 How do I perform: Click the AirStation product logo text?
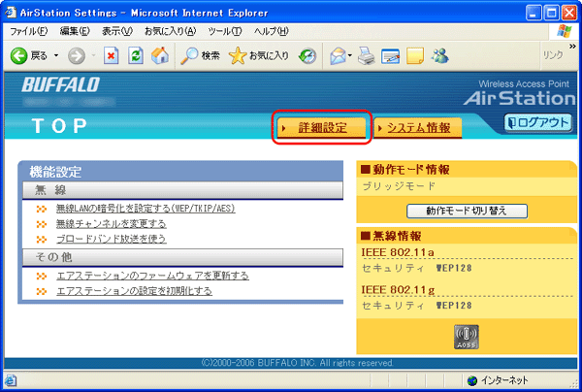[519, 98]
